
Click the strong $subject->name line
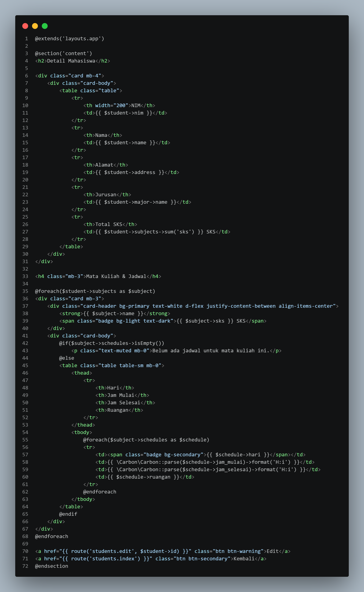[115, 314]
